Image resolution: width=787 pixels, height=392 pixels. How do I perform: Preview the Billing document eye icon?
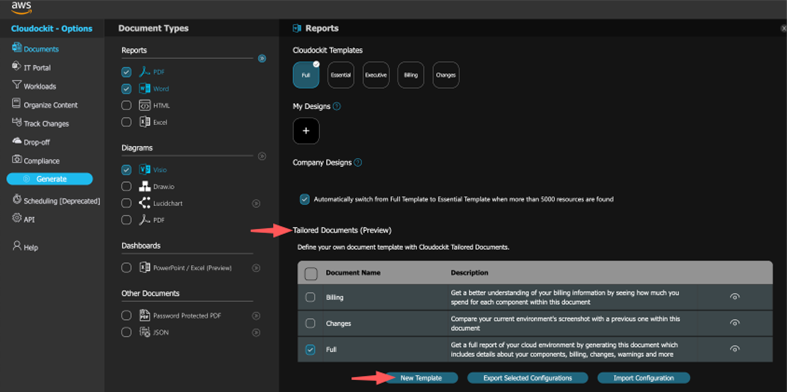click(x=735, y=297)
